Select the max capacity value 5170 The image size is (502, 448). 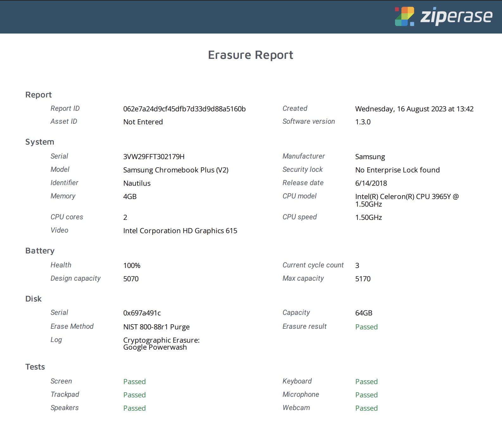tap(363, 279)
